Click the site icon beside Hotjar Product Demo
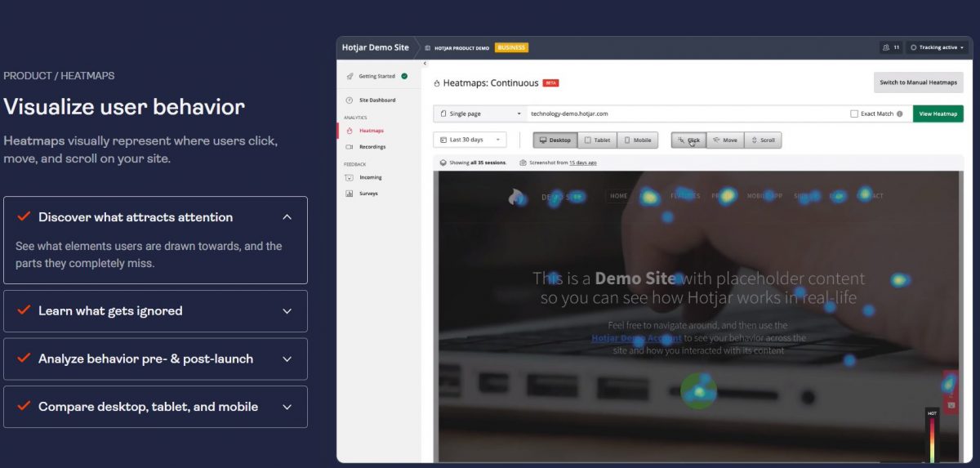 (427, 47)
